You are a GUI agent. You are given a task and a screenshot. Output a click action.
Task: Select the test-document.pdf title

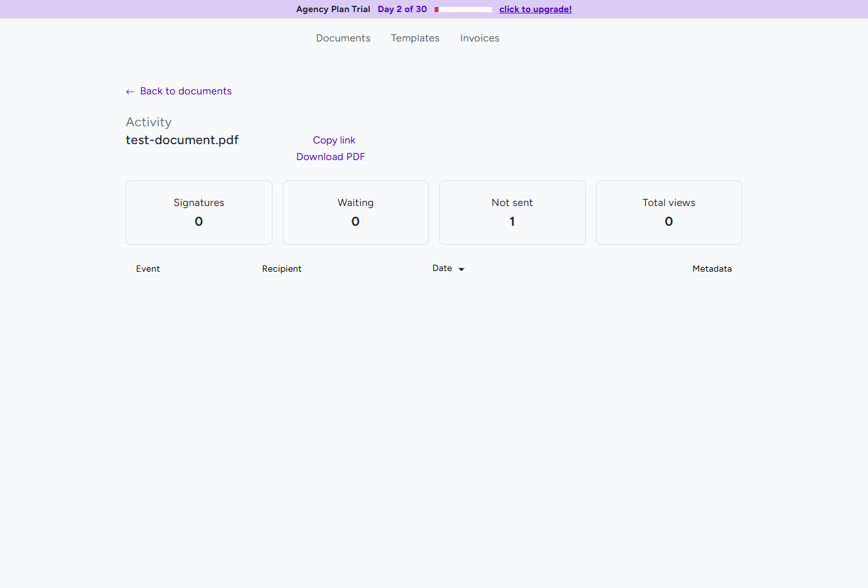pyautogui.click(x=182, y=140)
